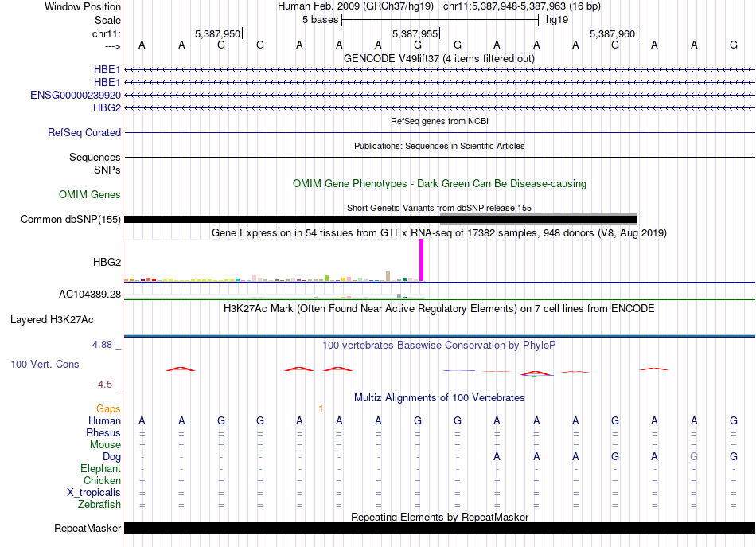Click the RepeatMasker track label
This screenshot has width=756, height=547.
[x=88, y=528]
